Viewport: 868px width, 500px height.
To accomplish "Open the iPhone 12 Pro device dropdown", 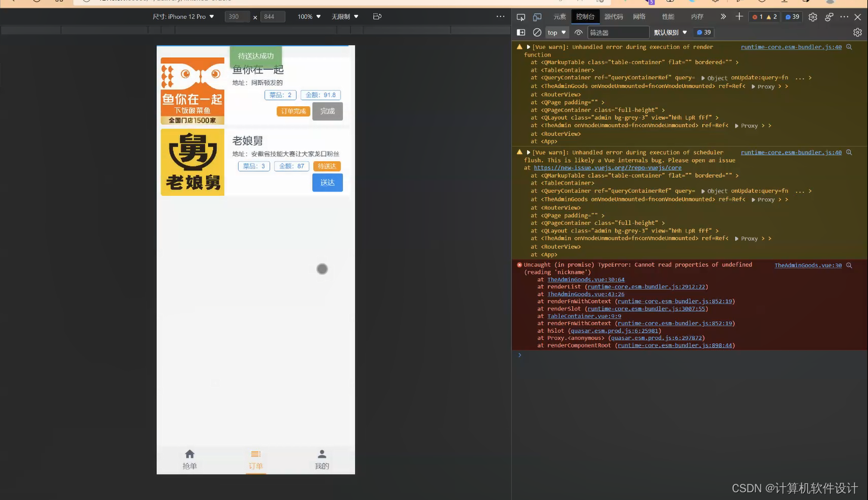I will pos(183,17).
